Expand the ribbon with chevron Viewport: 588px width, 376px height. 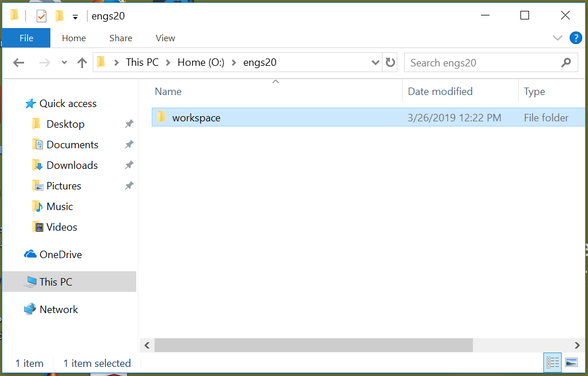click(557, 38)
